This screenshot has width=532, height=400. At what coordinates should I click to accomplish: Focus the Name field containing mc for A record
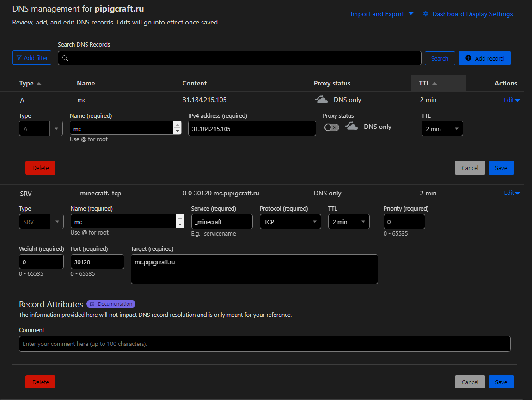click(x=122, y=128)
